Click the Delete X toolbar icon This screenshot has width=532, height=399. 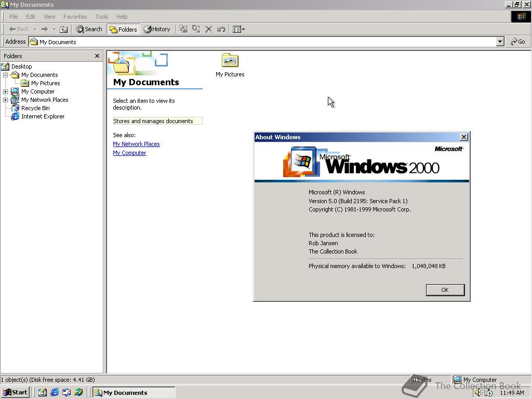click(209, 29)
